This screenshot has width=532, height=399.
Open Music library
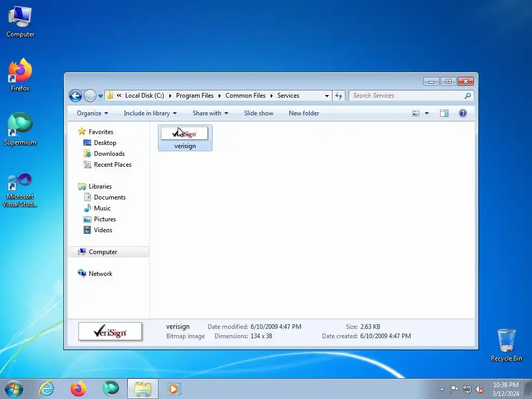pyautogui.click(x=102, y=208)
